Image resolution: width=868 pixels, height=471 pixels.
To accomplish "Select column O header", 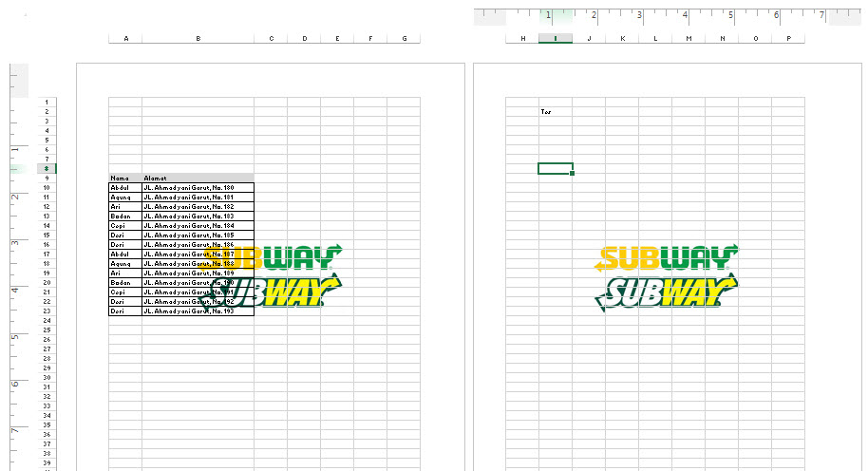I will pos(755,39).
